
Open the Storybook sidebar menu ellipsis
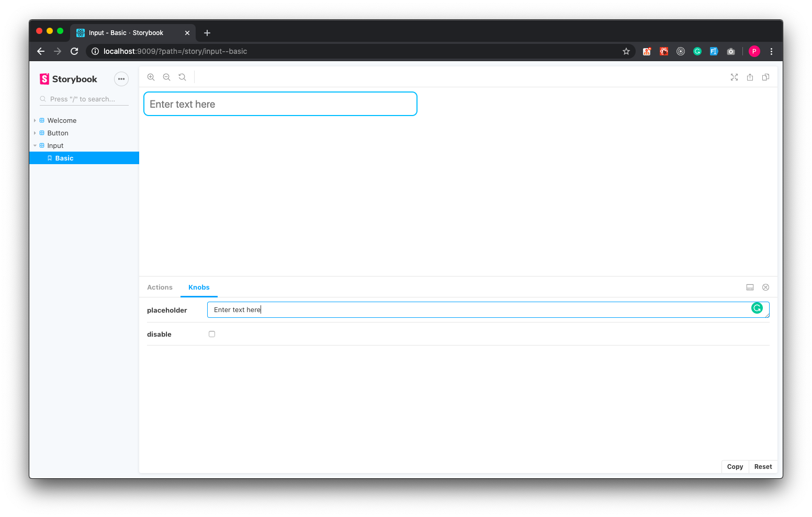click(121, 79)
